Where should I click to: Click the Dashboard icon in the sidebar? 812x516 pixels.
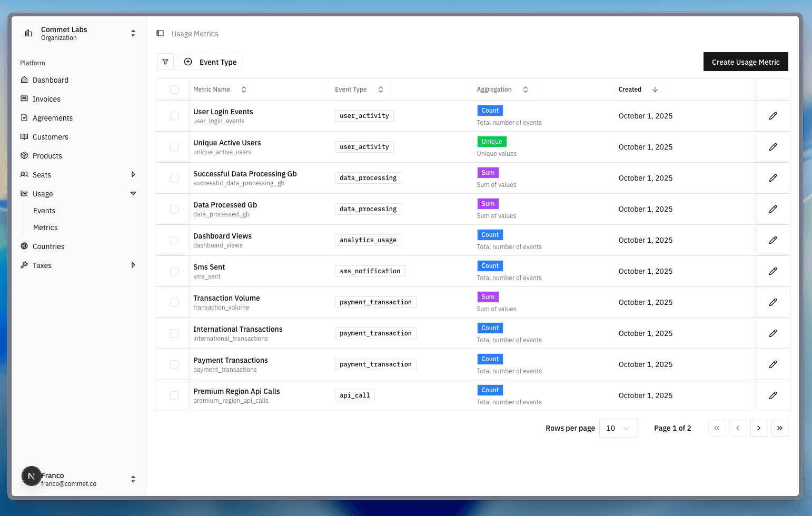(x=24, y=80)
